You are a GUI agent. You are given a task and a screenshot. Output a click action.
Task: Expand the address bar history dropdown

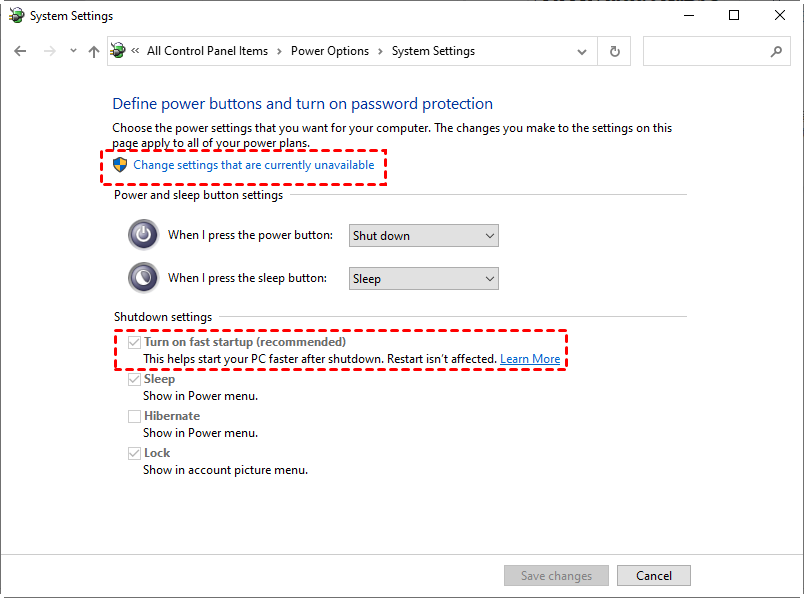[582, 51]
